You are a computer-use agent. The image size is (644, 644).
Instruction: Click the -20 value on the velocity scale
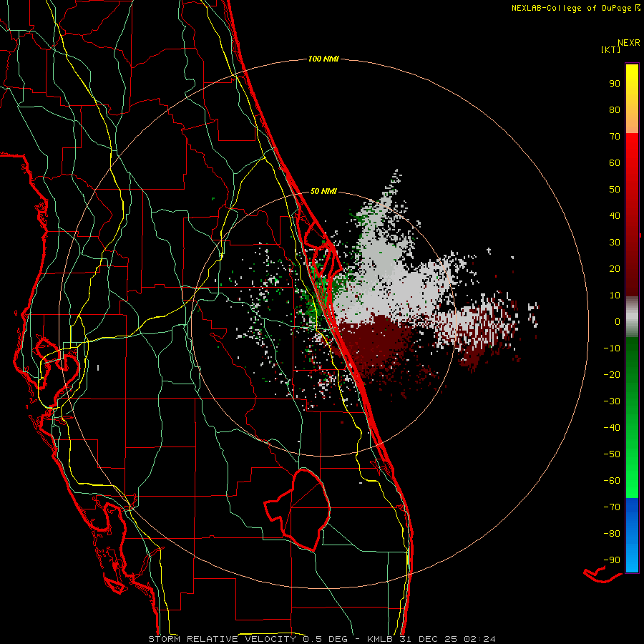tap(612, 375)
